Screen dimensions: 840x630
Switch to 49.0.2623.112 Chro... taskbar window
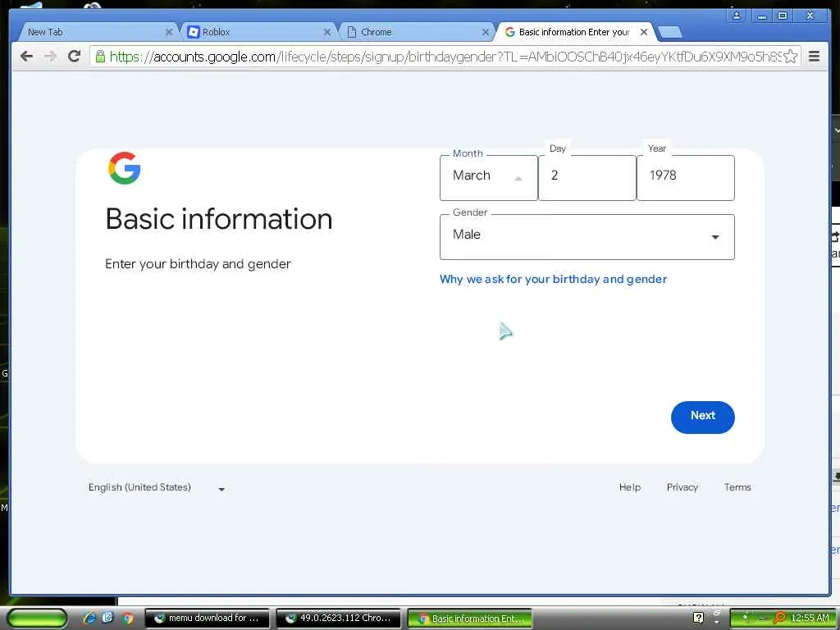point(338,619)
